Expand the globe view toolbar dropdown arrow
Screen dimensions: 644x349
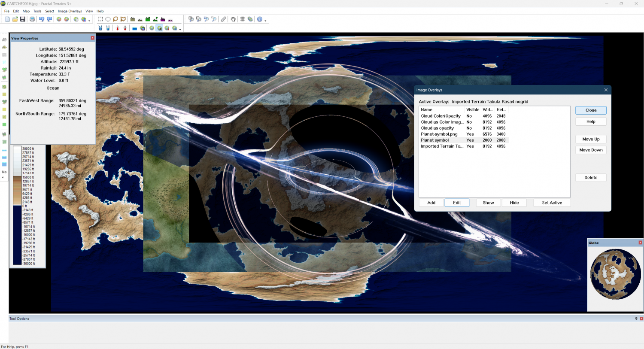coord(180,29)
